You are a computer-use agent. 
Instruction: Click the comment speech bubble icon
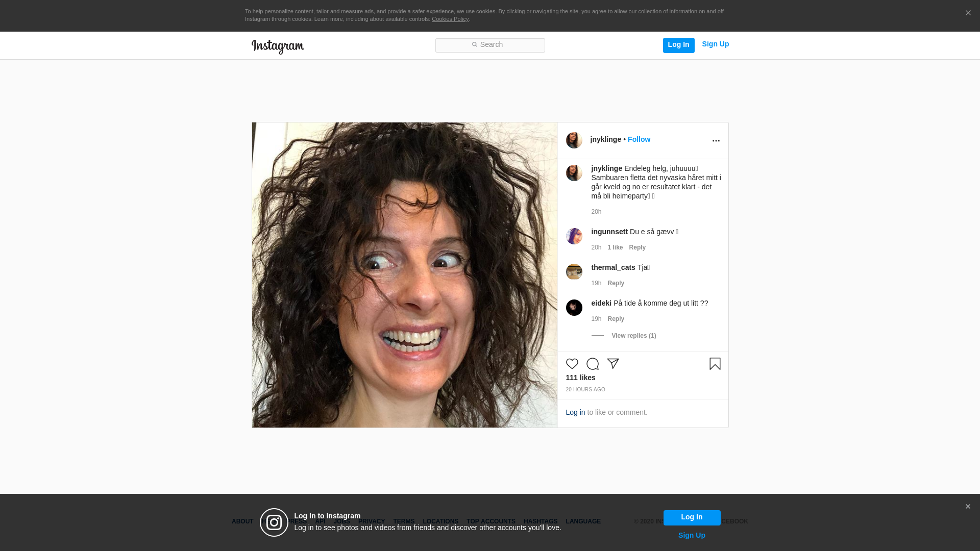(x=592, y=364)
